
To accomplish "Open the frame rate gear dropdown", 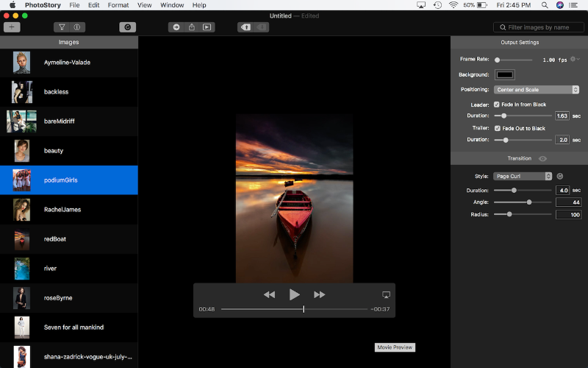I will pos(574,59).
